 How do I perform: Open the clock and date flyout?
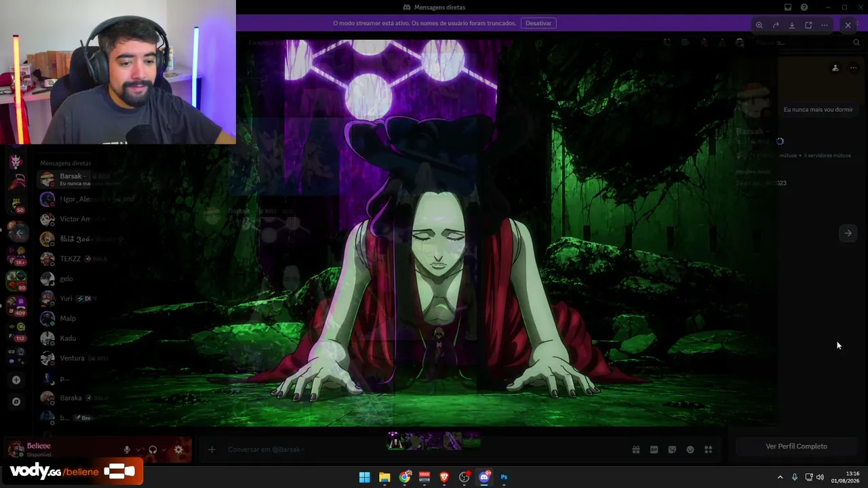847,477
